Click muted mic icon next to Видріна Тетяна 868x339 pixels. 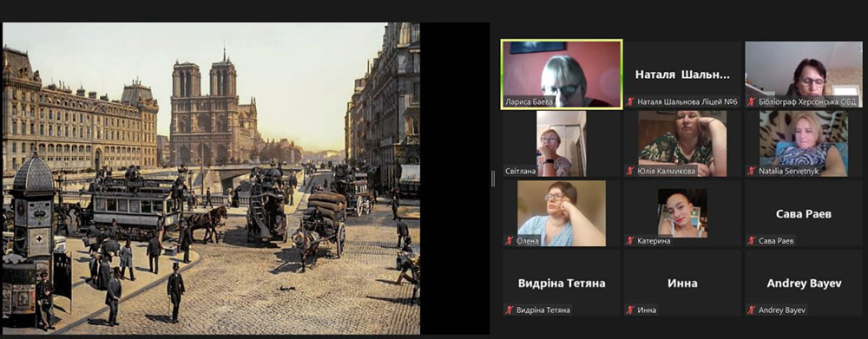click(509, 310)
